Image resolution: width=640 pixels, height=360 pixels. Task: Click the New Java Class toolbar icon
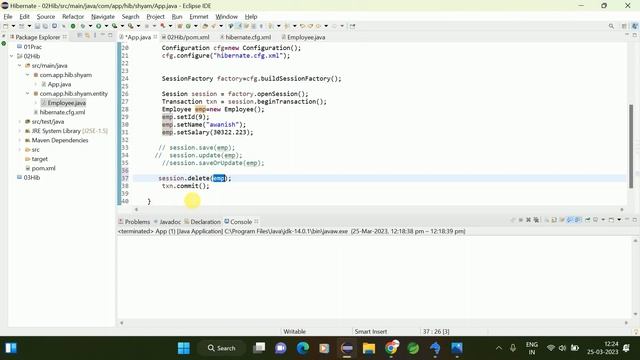coord(188,26)
